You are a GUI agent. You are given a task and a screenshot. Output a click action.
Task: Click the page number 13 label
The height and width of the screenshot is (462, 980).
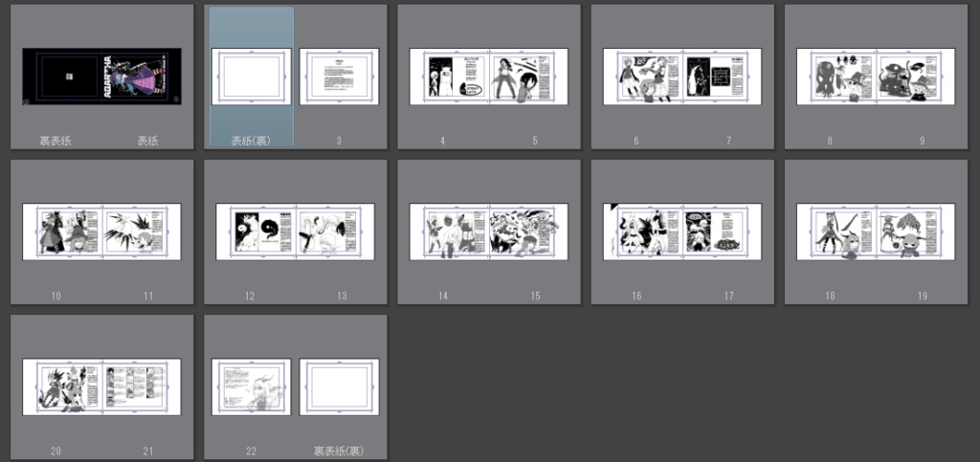(x=342, y=296)
